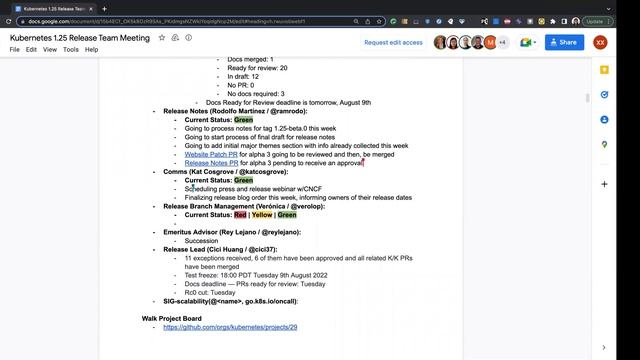Viewport: 640px width, 360px height.
Task: Open the Chrome profile avatar icon
Action: 576,21
